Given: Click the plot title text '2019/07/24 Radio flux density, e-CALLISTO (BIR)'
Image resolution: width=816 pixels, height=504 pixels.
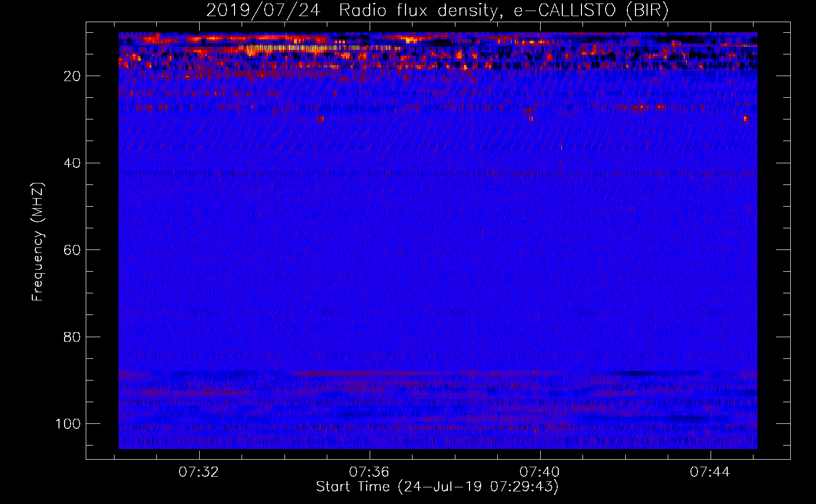Looking at the screenshot, I should 437,10.
